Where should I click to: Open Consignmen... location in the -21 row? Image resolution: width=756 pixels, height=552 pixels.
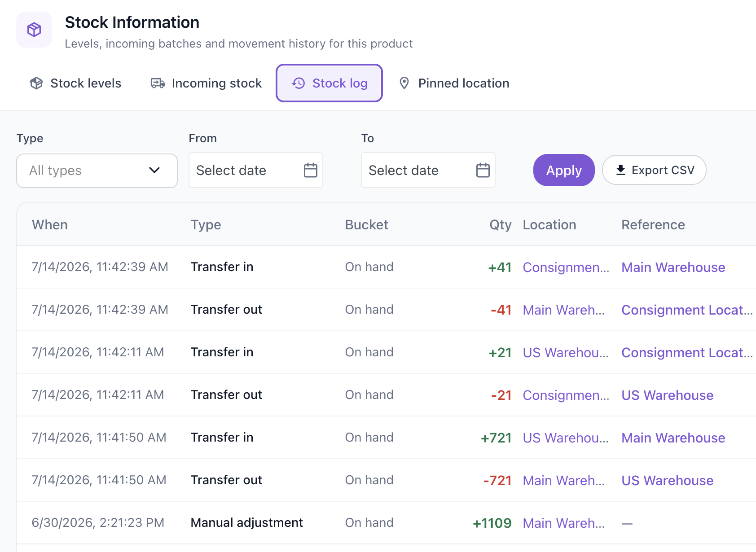tap(566, 395)
